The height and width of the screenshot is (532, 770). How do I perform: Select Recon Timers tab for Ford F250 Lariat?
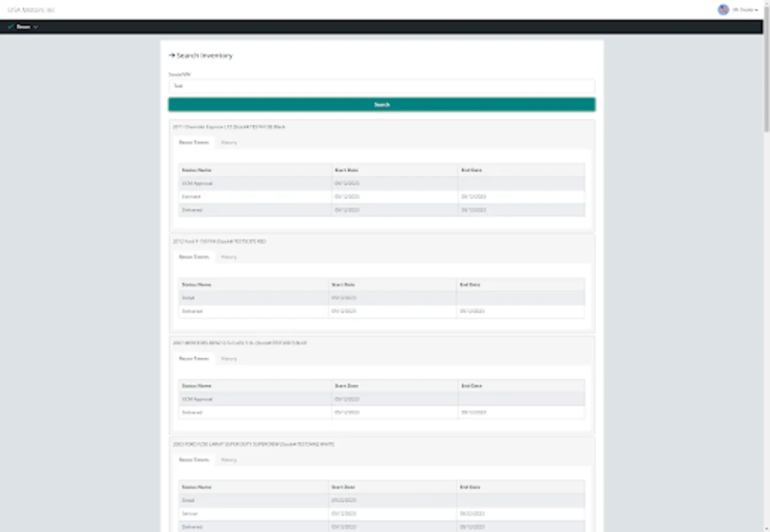click(x=194, y=460)
